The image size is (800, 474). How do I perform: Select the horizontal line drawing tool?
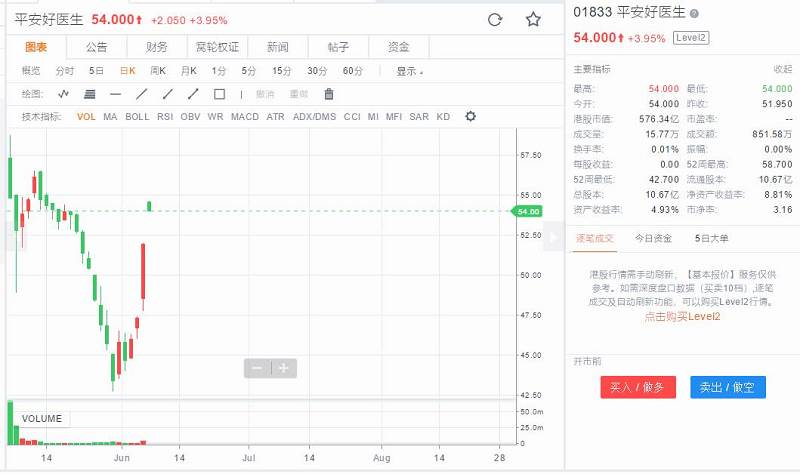point(116,94)
